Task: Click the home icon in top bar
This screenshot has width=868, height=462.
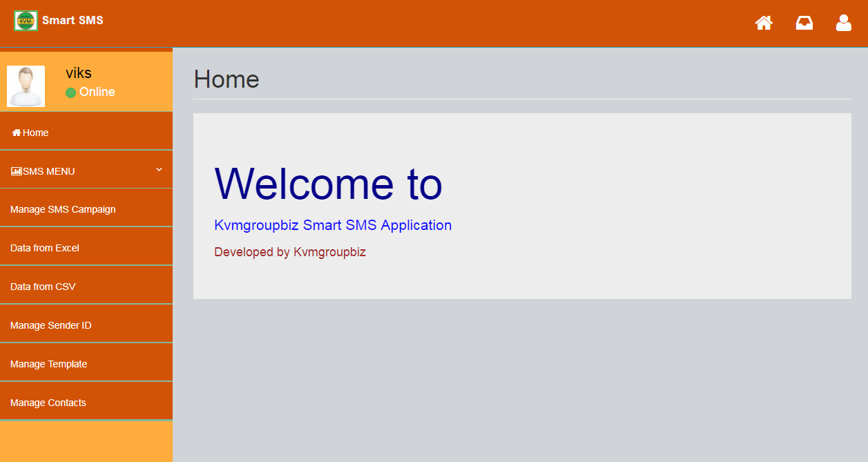Action: [764, 23]
